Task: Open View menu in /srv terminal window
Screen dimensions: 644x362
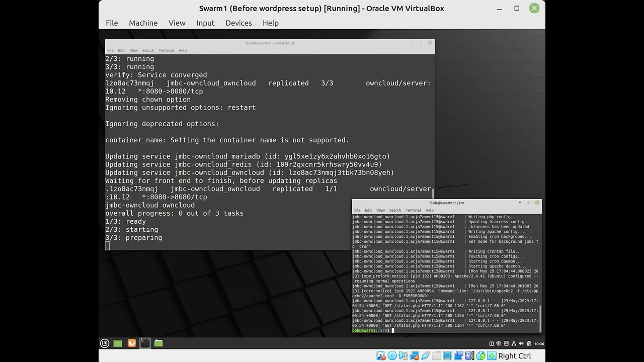Action: coord(380,210)
